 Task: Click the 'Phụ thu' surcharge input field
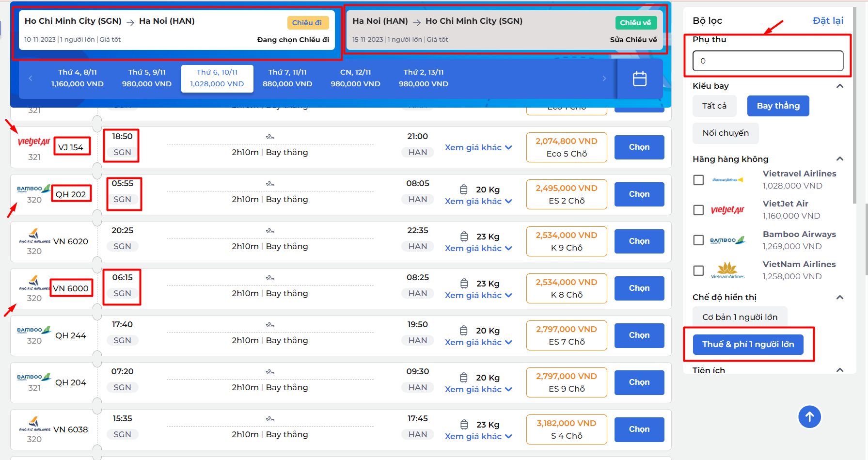click(768, 61)
